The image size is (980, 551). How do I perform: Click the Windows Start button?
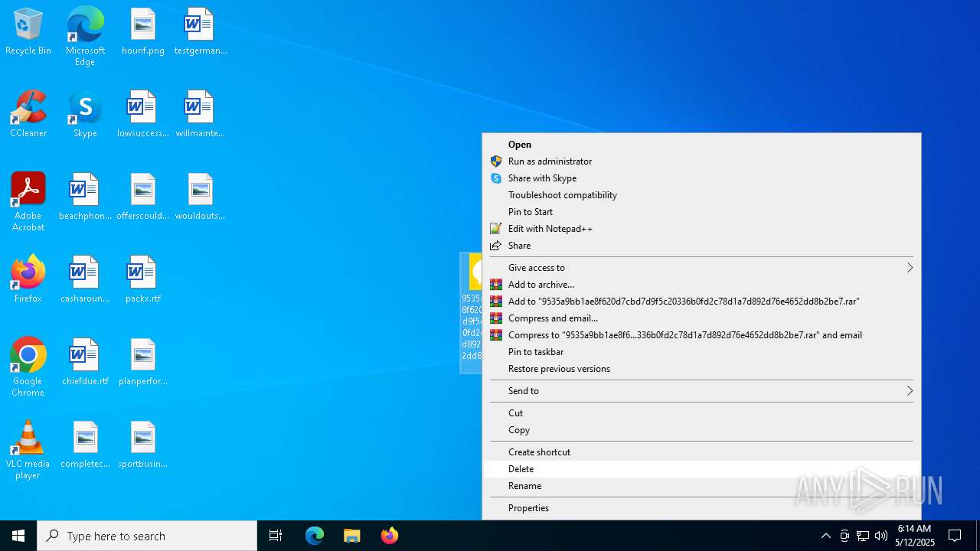pos(18,536)
